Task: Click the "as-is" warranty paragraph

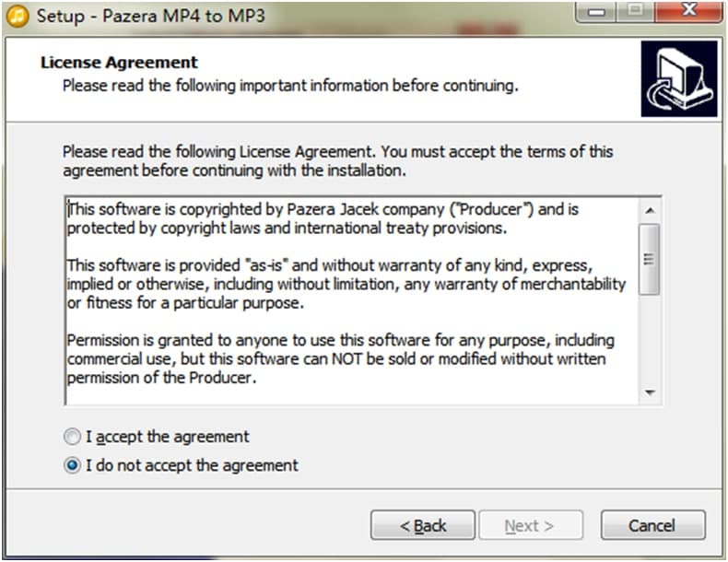Action: tap(346, 284)
